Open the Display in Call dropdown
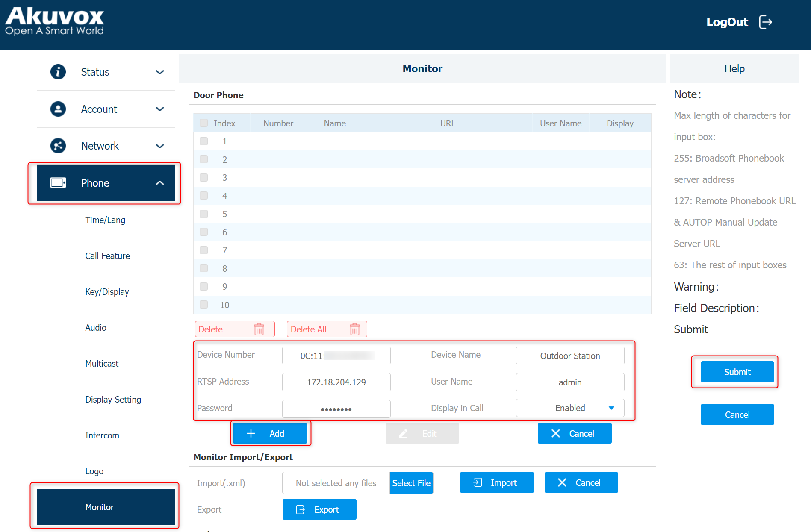811x532 pixels. (x=570, y=408)
